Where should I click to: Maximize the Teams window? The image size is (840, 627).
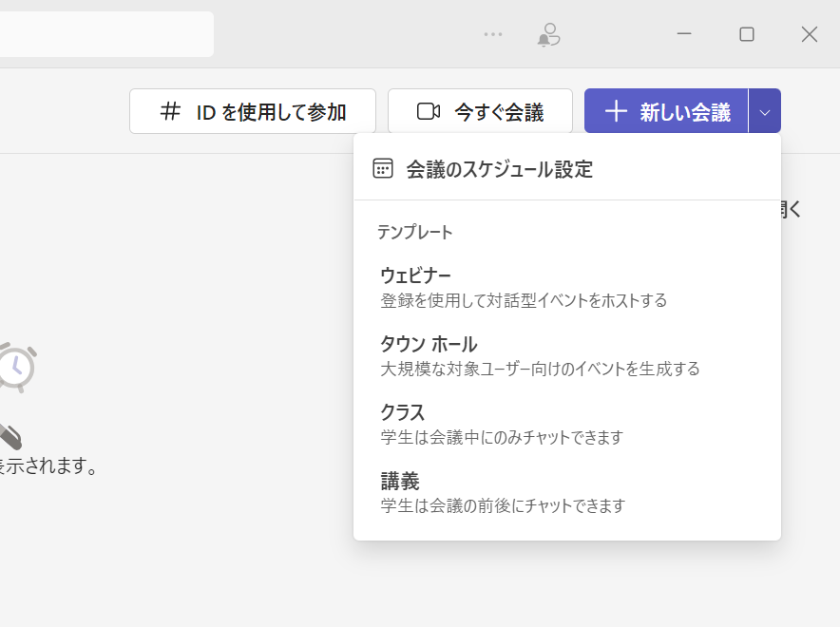pos(747,34)
